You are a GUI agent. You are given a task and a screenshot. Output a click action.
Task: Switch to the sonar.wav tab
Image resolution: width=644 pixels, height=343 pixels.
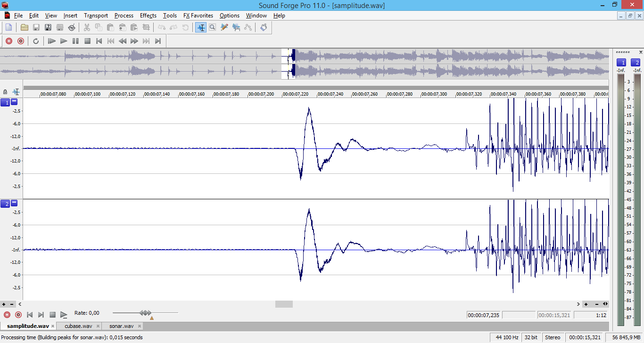pos(121,326)
